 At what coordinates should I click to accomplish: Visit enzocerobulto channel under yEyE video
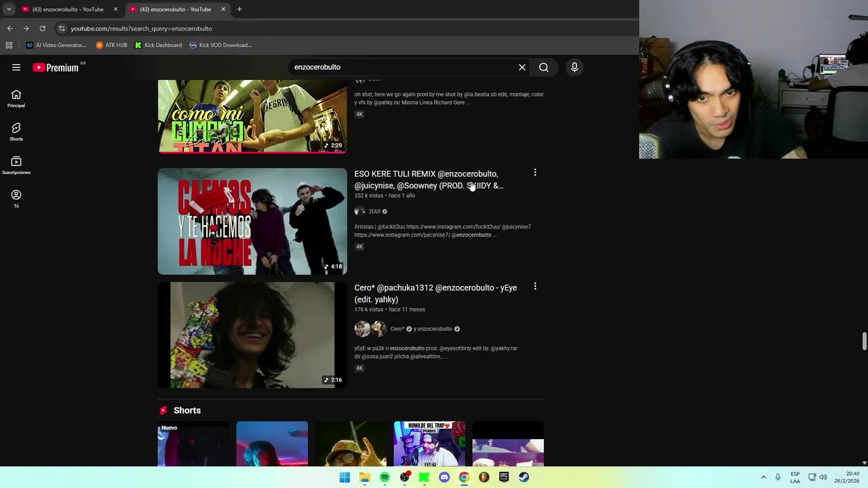433,329
